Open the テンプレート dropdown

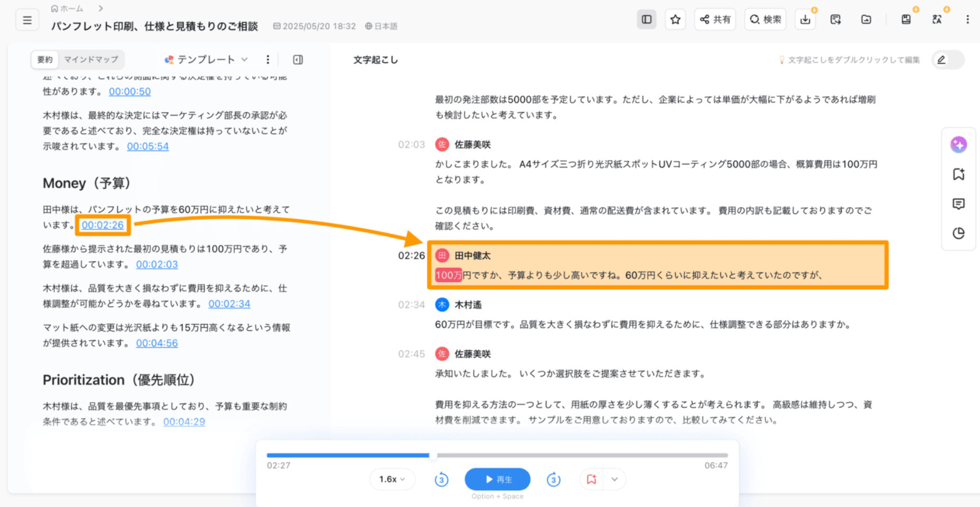click(206, 60)
